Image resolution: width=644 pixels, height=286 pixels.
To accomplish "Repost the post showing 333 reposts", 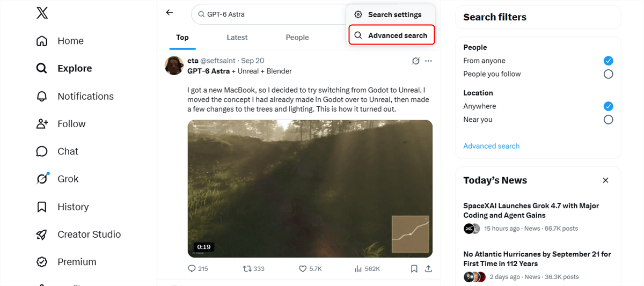I will [x=254, y=268].
